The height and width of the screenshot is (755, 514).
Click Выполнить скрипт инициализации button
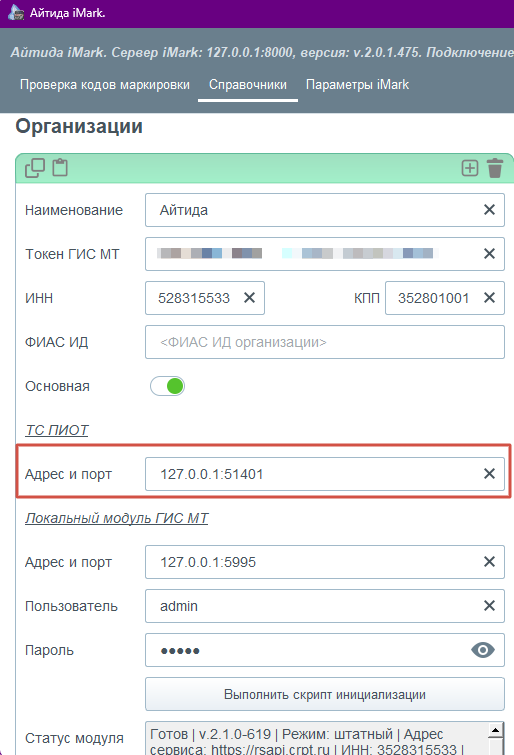325,694
